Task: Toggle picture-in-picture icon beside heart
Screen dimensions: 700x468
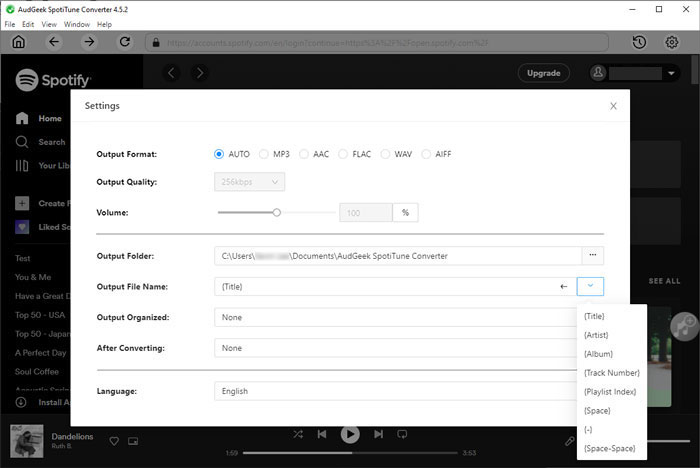Action: pyautogui.click(x=133, y=441)
